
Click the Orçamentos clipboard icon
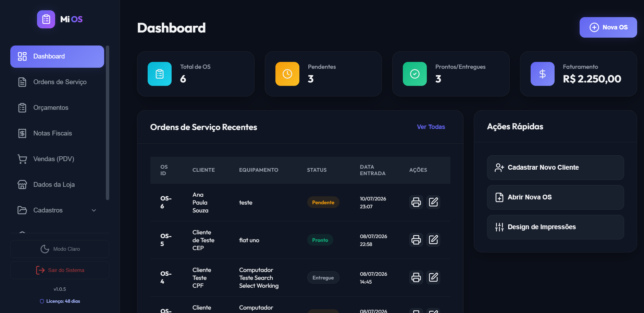(22, 108)
